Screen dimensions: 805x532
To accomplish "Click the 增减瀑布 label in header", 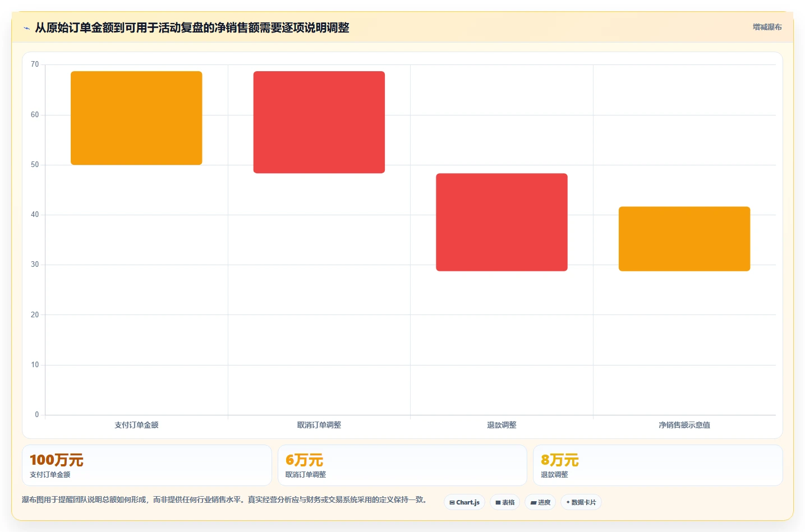I will click(x=767, y=27).
